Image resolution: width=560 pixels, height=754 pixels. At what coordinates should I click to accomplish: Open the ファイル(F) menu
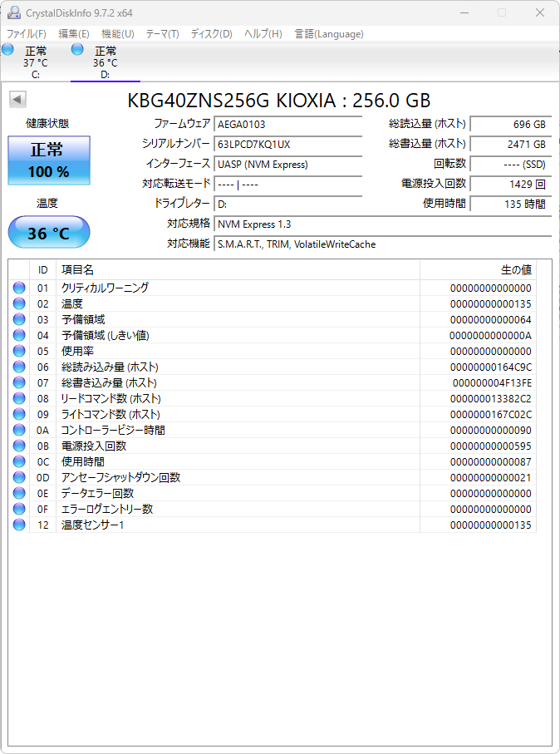(27, 34)
